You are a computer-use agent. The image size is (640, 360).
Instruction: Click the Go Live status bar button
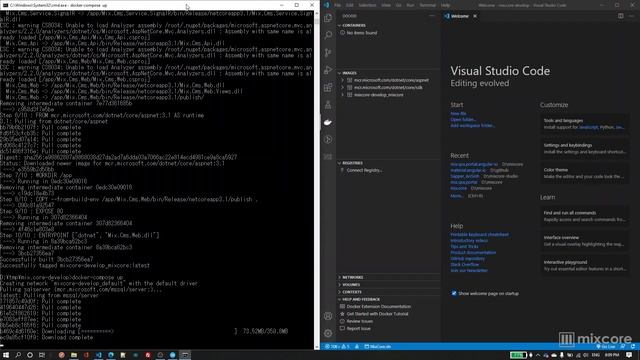606,347
